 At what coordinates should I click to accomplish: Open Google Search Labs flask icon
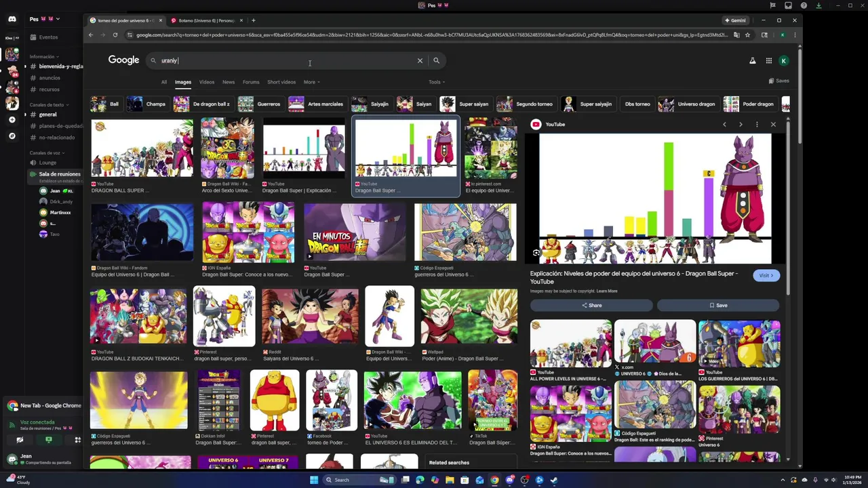(x=752, y=60)
